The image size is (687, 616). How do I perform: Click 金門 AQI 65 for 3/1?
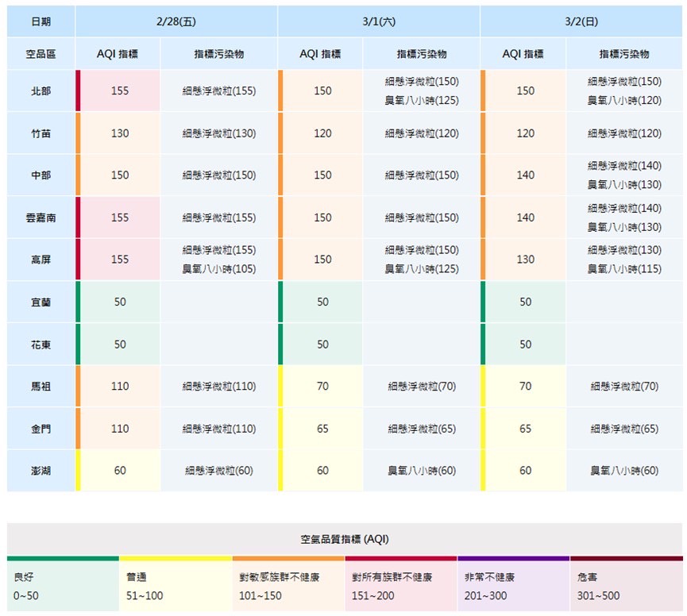(322, 429)
